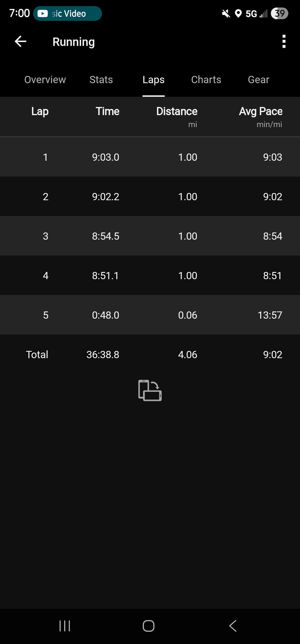Tap the Distance column header

point(177,112)
